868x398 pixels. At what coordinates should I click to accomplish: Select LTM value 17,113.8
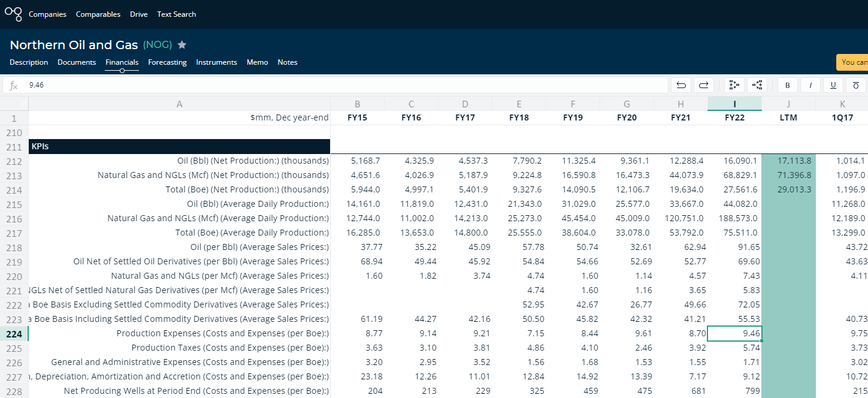point(788,161)
